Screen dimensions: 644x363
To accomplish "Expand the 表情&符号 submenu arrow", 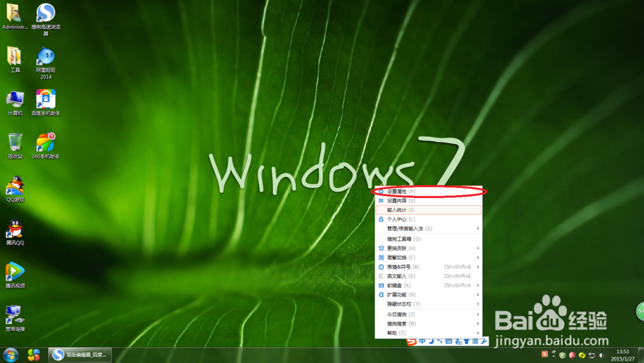I will tap(478, 267).
